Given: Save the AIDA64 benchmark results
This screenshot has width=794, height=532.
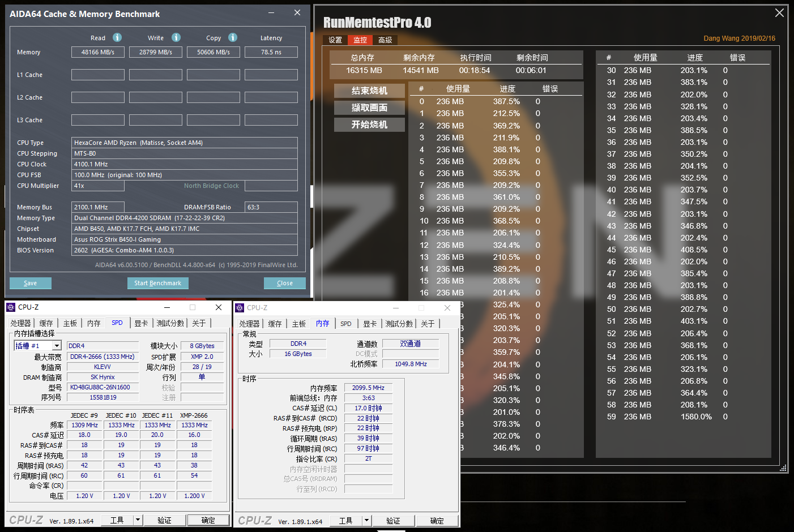Looking at the screenshot, I should pyautogui.click(x=30, y=283).
